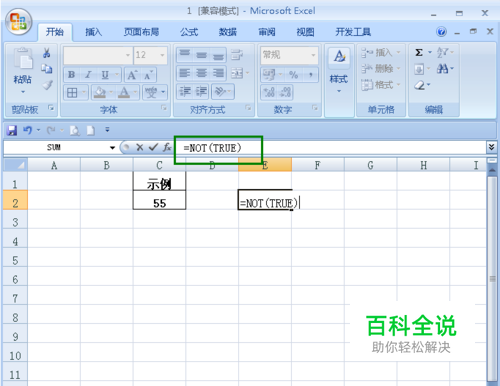Screen dimensions: 500x386
Task: Click Merge and Center icon
Action: pyautogui.click(x=237, y=73)
